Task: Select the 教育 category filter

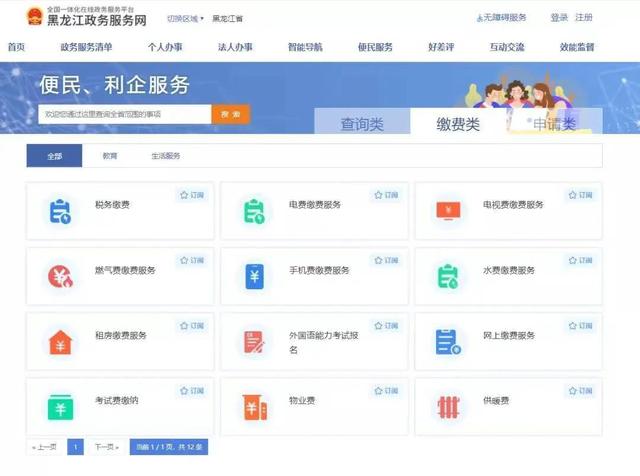Action: (x=110, y=156)
